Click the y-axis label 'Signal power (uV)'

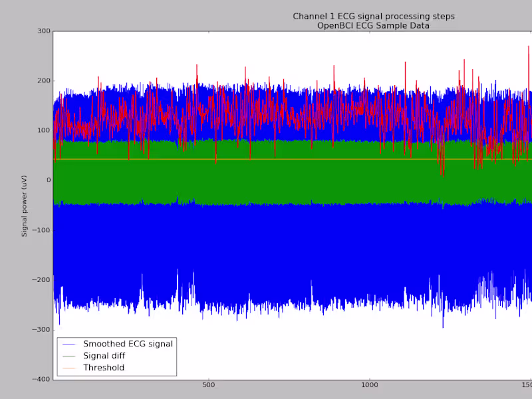24,206
